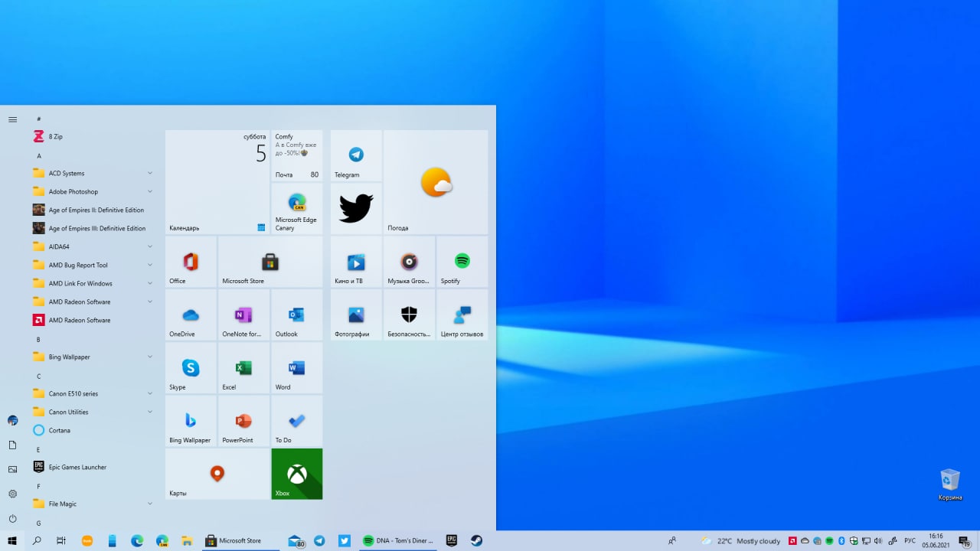
Task: Open Settings gear in Start sidebar
Action: coord(12,494)
